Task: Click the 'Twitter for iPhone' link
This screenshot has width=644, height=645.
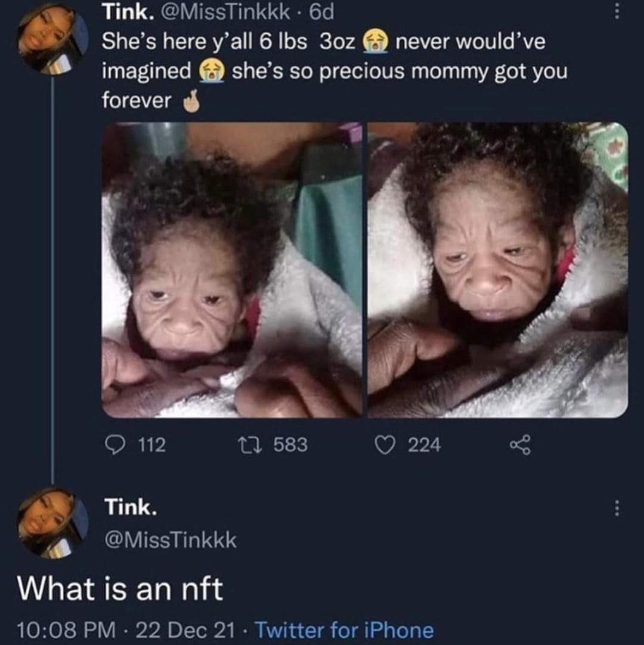Action: (344, 630)
